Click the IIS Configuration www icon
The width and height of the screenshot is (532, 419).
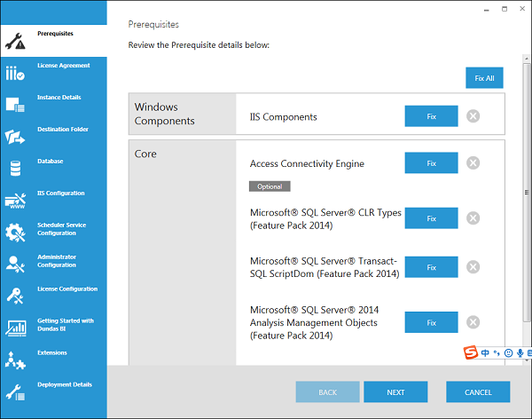coord(15,201)
